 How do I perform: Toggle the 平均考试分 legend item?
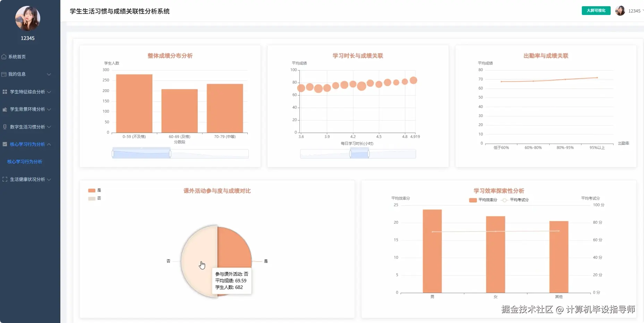515,200
